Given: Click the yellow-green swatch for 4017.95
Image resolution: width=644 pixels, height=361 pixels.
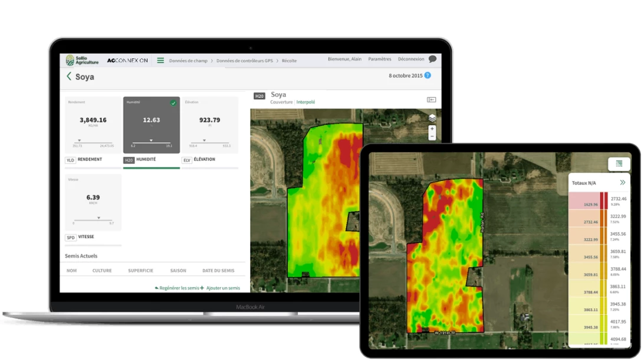Looking at the screenshot, I should point(604,324).
